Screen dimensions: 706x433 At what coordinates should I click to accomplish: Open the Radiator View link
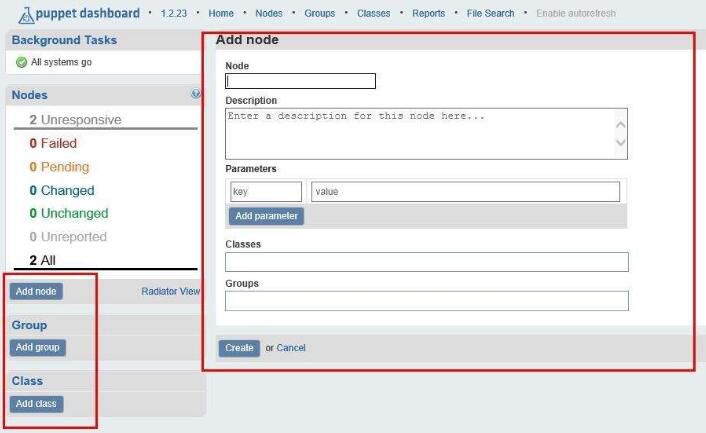pos(170,292)
